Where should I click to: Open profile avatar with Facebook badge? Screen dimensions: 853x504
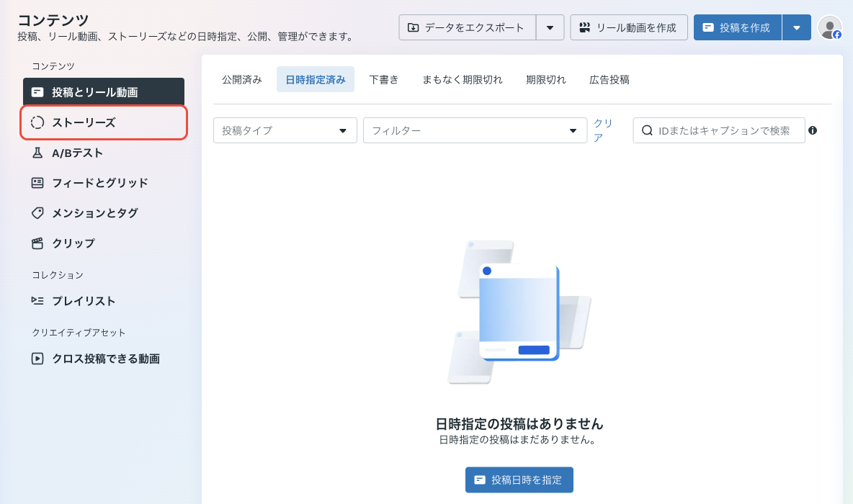point(830,27)
